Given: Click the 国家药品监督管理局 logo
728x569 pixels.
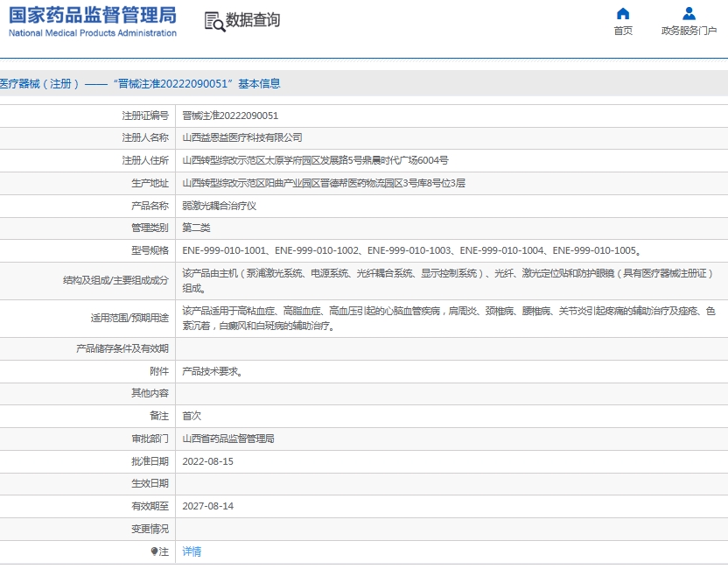Looking at the screenshot, I should pyautogui.click(x=93, y=16).
